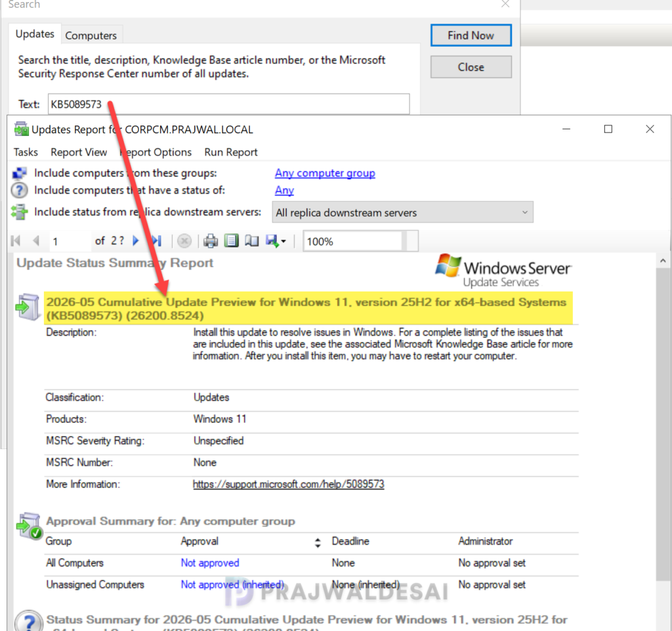Click the report vertical scrollbar

pos(663,424)
